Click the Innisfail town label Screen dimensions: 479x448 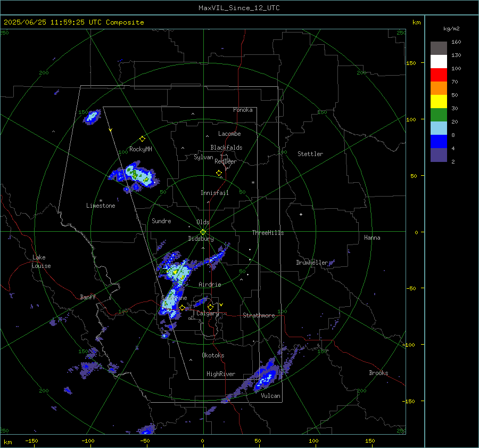(x=214, y=193)
